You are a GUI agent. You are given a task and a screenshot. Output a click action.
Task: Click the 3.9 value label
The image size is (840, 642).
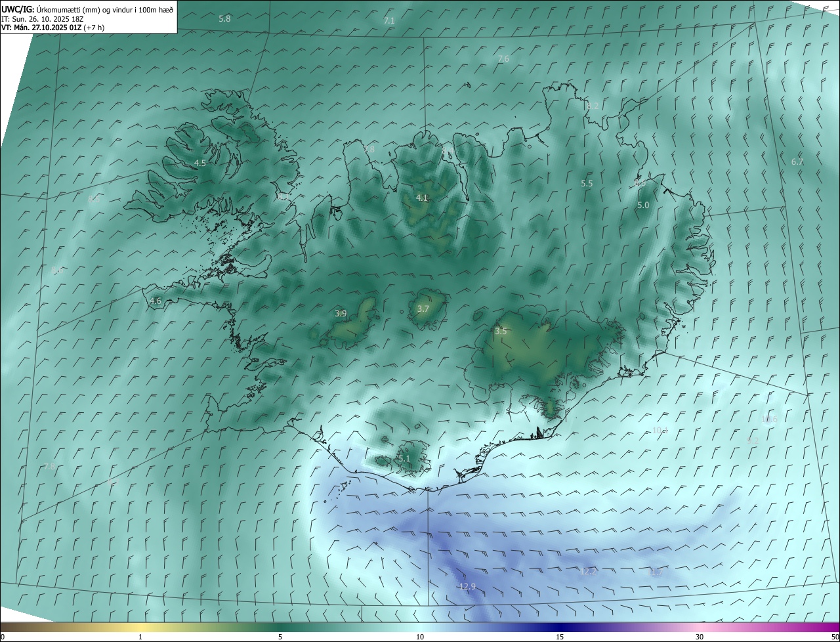[341, 314]
